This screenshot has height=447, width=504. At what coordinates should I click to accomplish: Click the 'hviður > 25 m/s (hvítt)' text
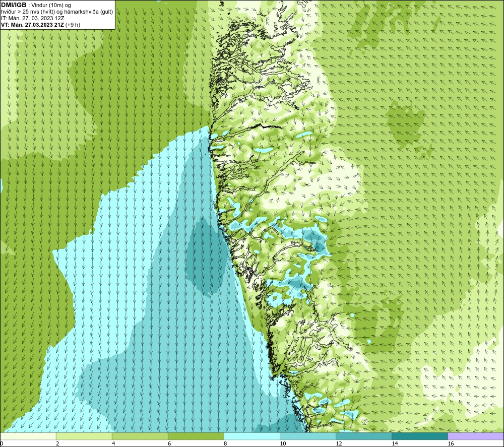point(27,12)
